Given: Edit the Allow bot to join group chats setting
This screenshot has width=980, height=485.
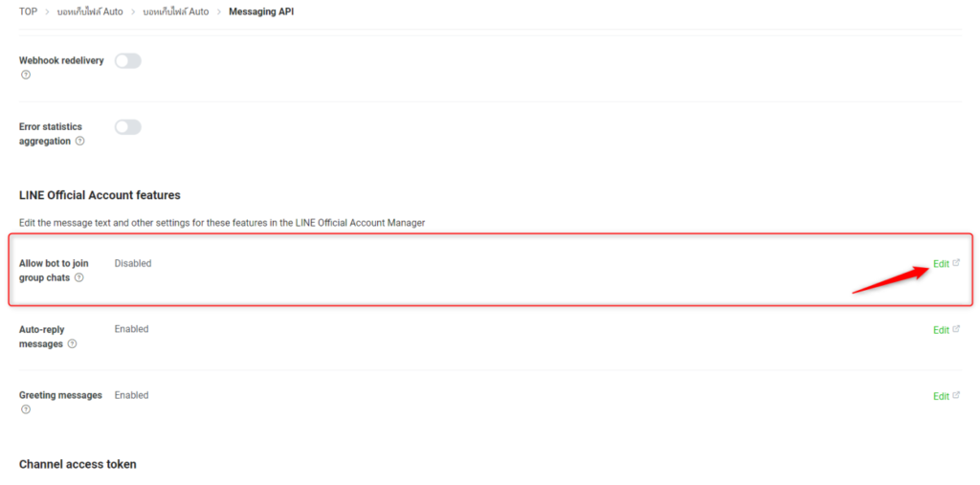Looking at the screenshot, I should coord(941,264).
